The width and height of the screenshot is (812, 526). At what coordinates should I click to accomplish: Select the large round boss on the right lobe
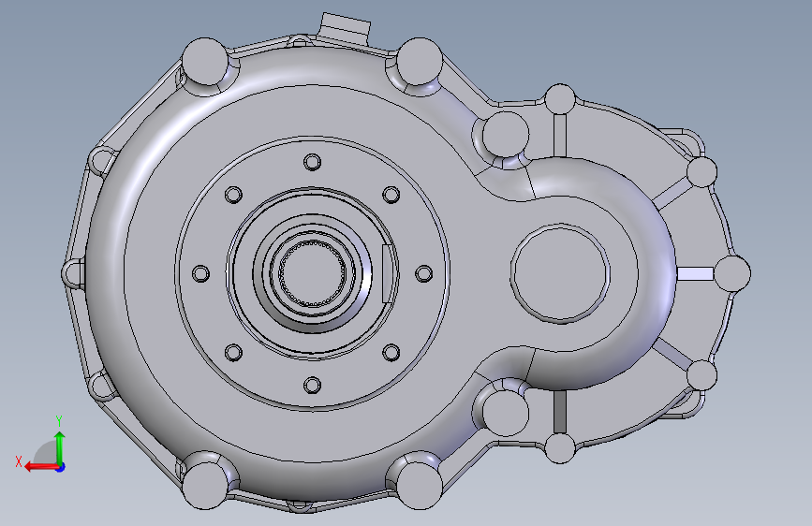point(561,273)
